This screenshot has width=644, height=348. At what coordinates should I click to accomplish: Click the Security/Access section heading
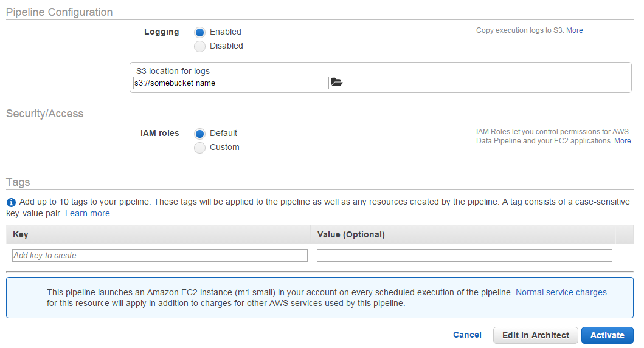pos(44,114)
